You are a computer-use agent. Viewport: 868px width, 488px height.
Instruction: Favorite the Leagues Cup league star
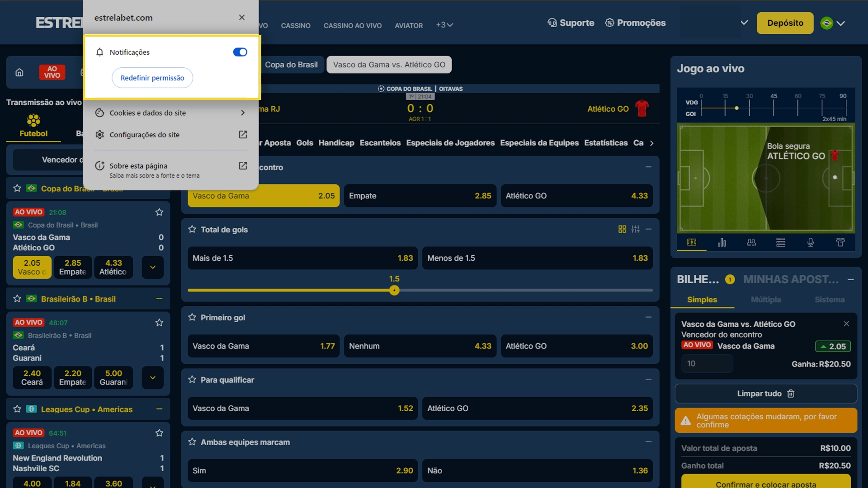[17, 409]
